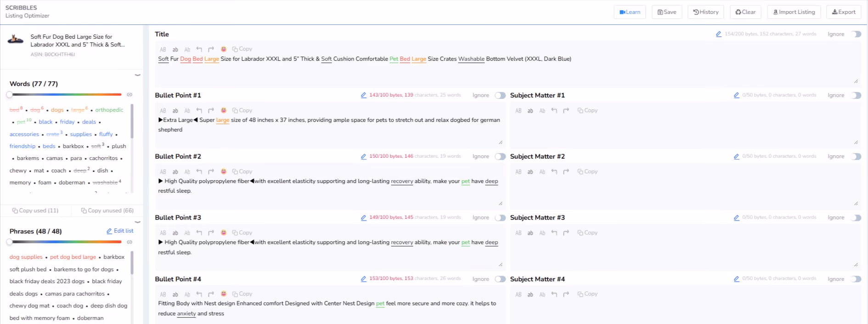
Task: Click pencil edit icon next to Title byte count
Action: (x=718, y=34)
